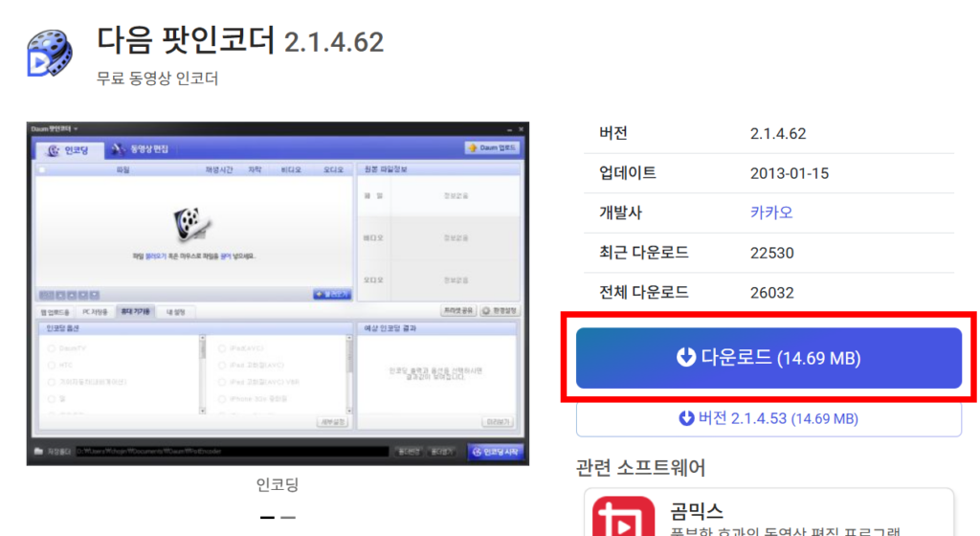
Task: Open the 곰믹스 related software title
Action: click(697, 512)
